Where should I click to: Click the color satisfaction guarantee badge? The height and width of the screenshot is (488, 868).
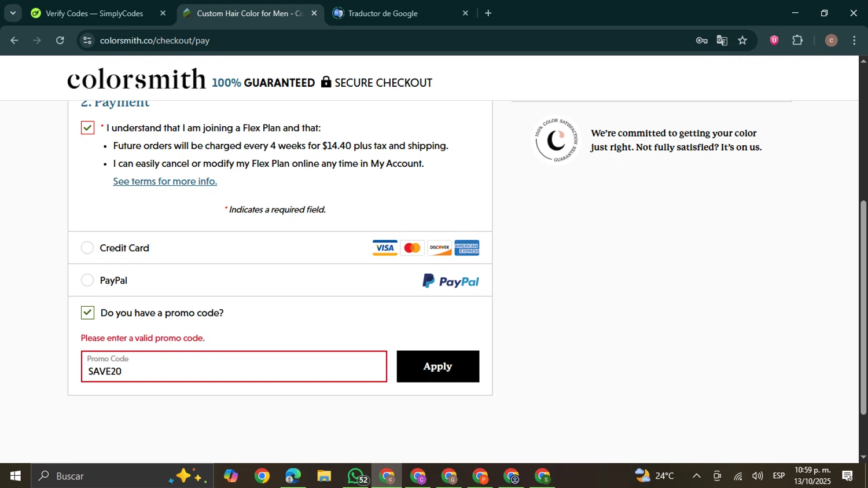[x=556, y=140]
